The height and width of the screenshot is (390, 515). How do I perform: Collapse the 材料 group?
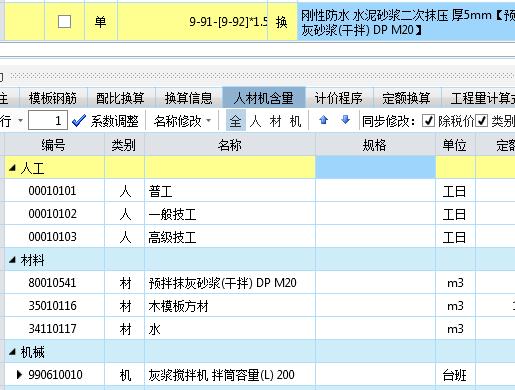12,260
